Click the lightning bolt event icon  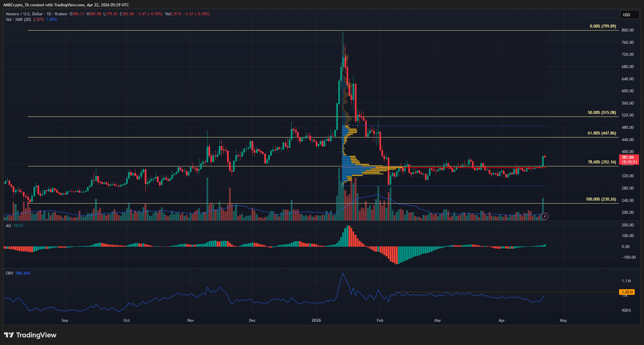(545, 216)
